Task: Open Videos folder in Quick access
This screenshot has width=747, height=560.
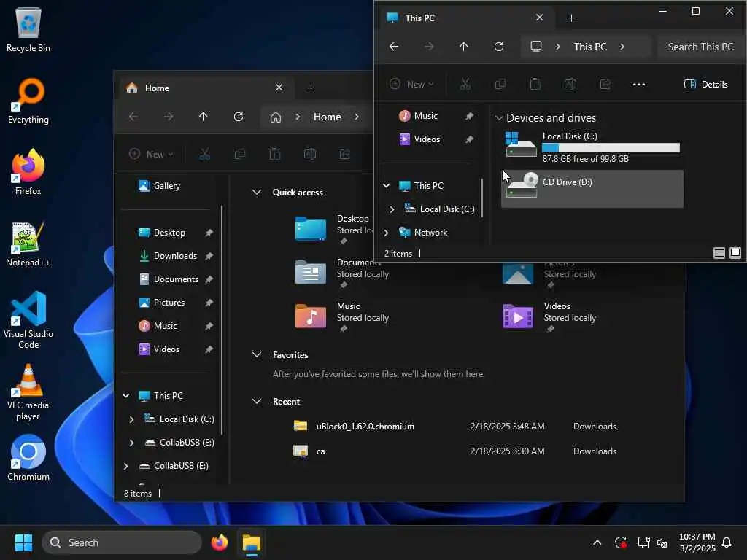Action: 549,317
